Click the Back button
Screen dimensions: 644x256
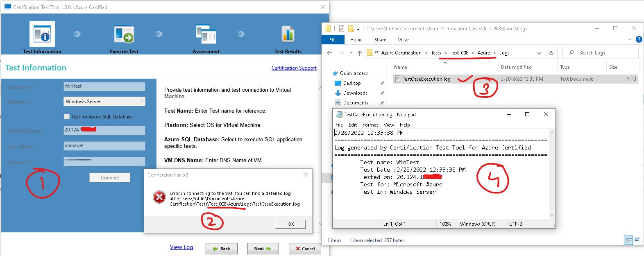pos(221,249)
